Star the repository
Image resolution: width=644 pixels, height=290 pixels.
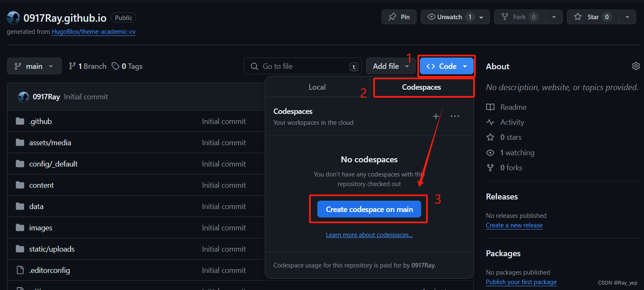[x=592, y=17]
